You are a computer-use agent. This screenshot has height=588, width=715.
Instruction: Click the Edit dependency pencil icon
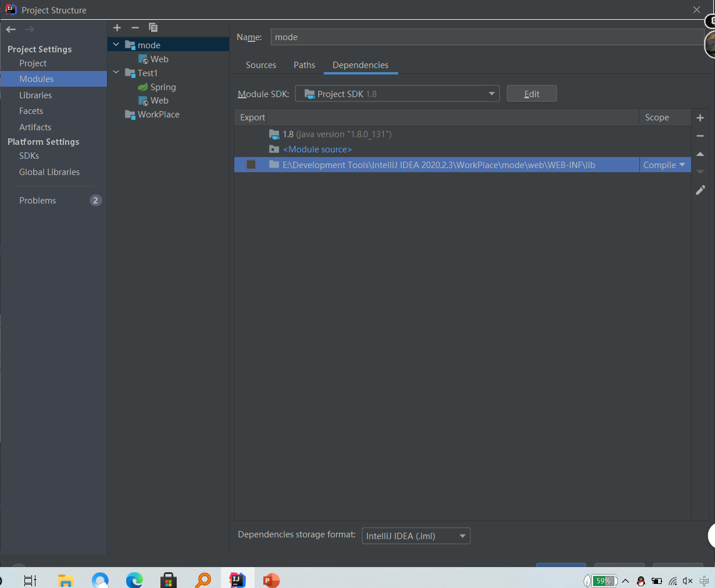700,190
